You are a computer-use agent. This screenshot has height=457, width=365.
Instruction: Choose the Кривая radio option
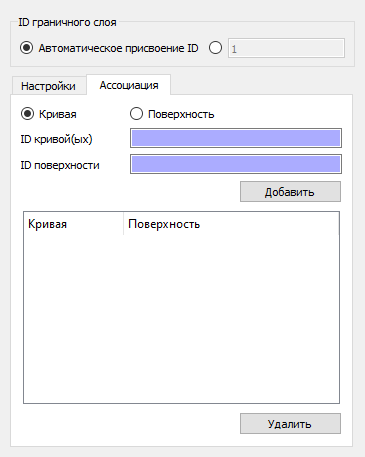(x=27, y=114)
